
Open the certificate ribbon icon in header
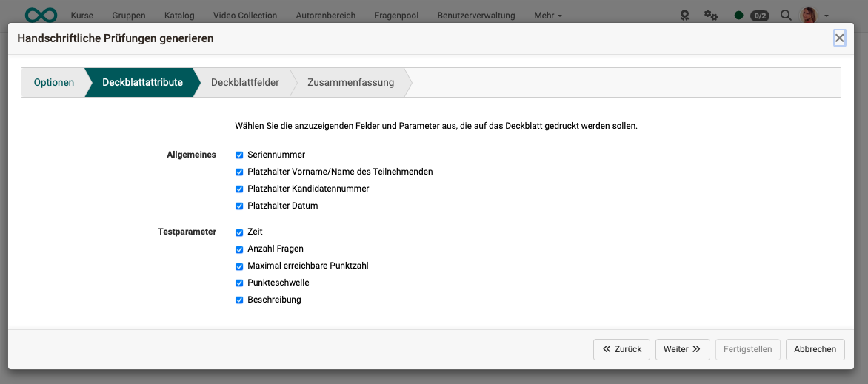(x=685, y=15)
